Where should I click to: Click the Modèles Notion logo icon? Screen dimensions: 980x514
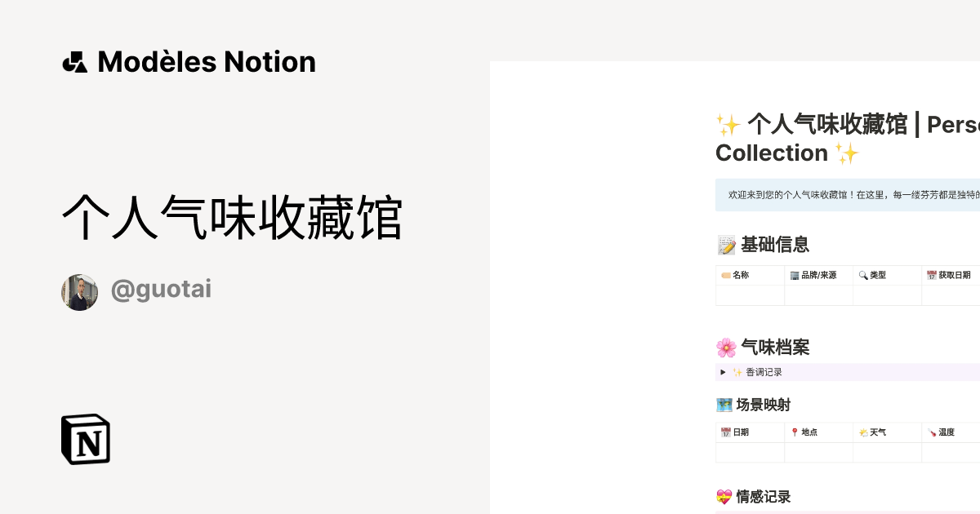pyautogui.click(x=74, y=61)
